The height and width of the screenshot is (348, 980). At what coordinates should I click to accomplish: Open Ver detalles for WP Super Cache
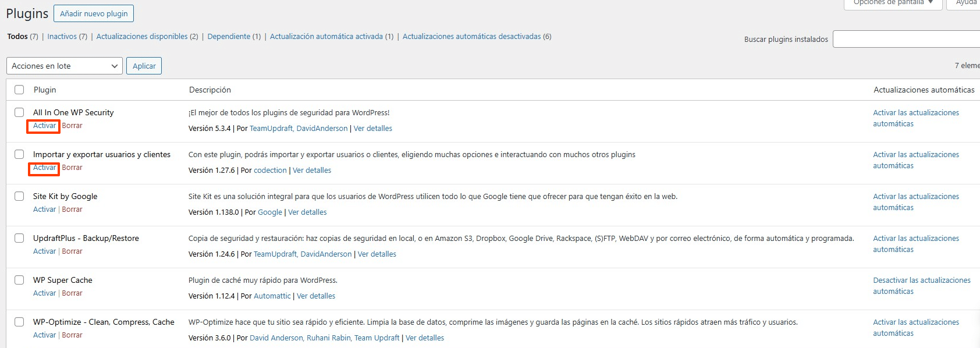tap(316, 296)
